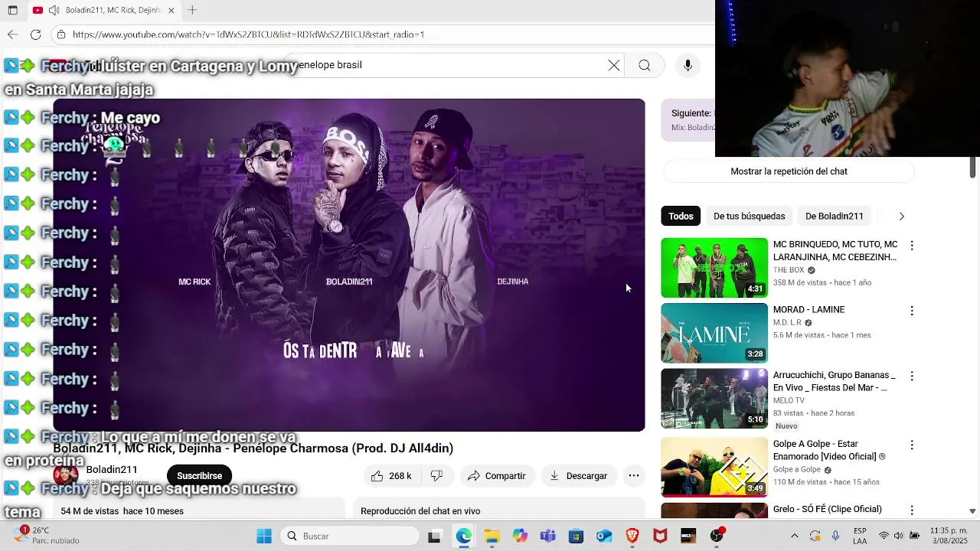Click the Descargar download button
Viewport: 980px width, 551px height.
[578, 476]
